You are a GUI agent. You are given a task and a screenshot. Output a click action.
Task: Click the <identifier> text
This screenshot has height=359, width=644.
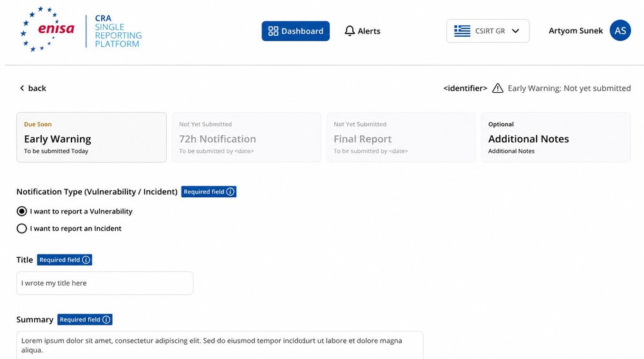466,88
